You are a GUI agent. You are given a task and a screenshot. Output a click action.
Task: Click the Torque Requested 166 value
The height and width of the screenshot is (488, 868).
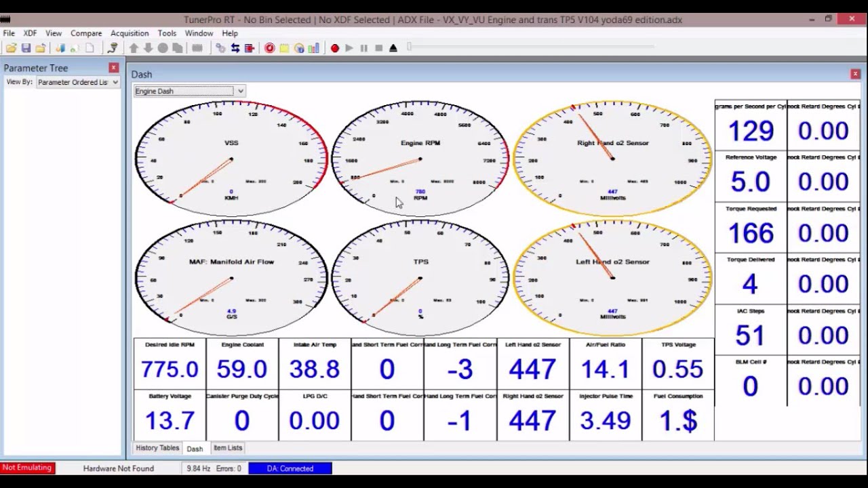750,233
